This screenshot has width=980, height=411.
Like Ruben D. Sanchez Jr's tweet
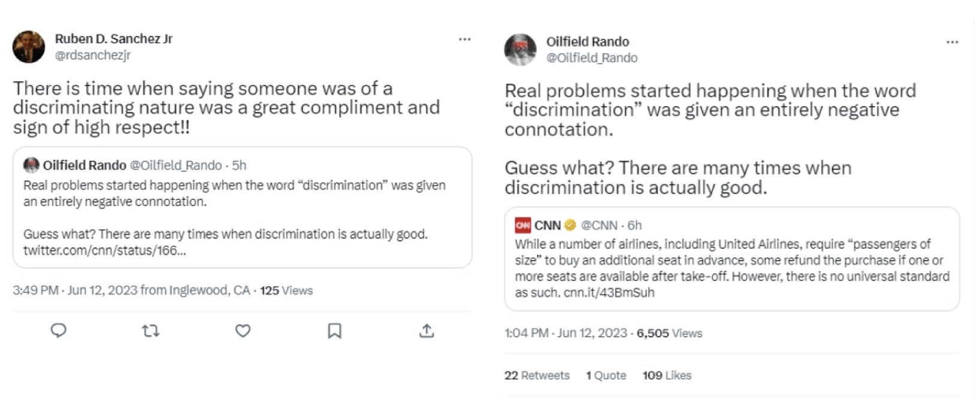(243, 330)
